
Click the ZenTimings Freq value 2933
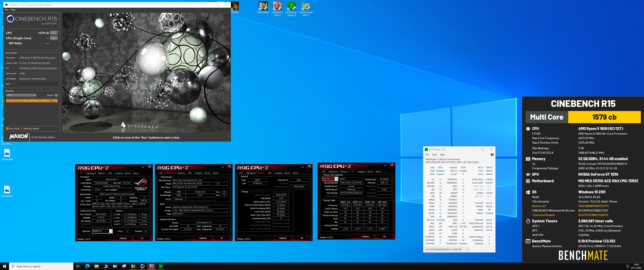pyautogui.click(x=440, y=168)
